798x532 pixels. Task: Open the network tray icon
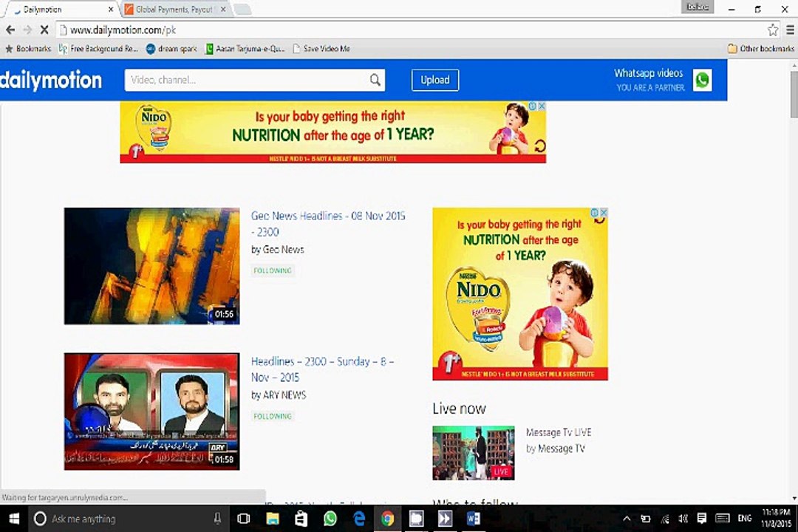point(665,519)
